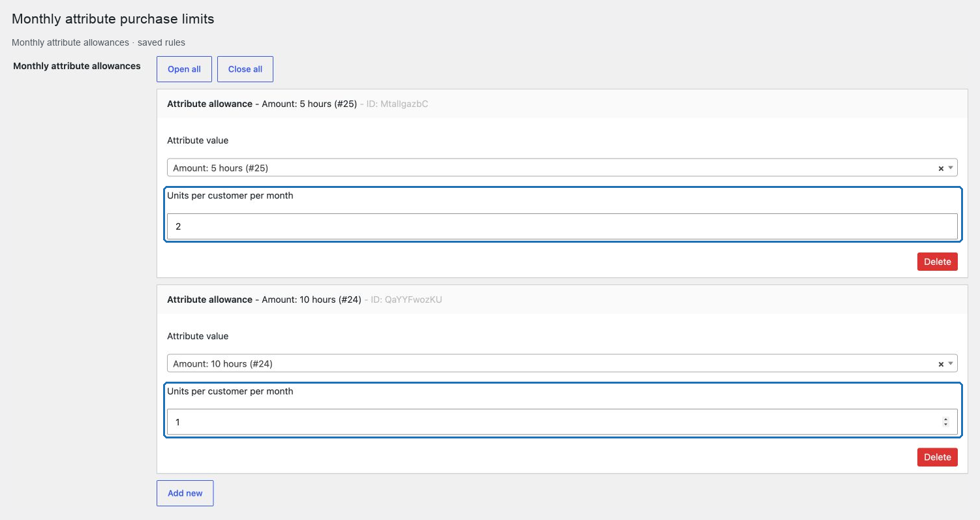Delete the 5 hours allowance rule

938,262
